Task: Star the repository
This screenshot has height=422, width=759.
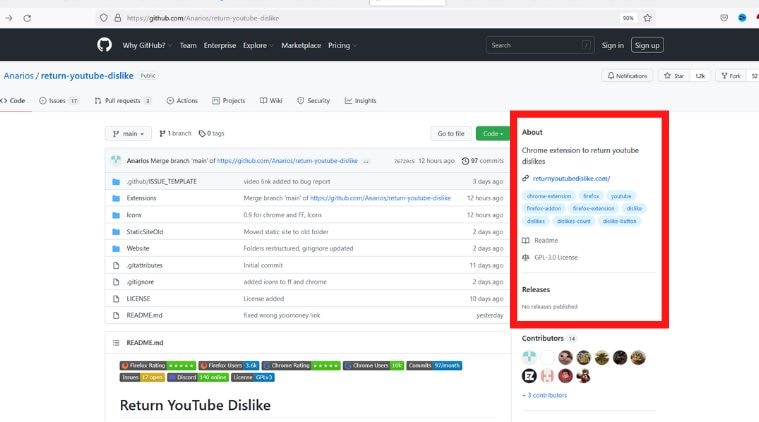Action: [x=674, y=76]
